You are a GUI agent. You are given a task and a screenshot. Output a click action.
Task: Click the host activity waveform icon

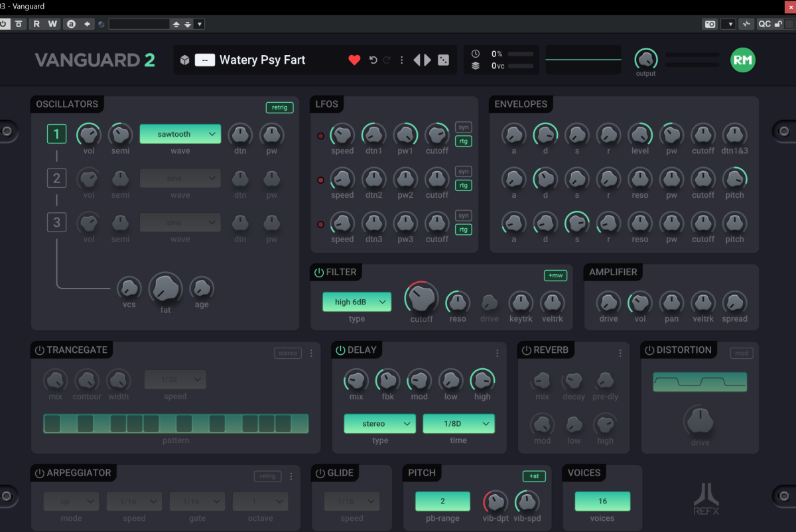(747, 24)
